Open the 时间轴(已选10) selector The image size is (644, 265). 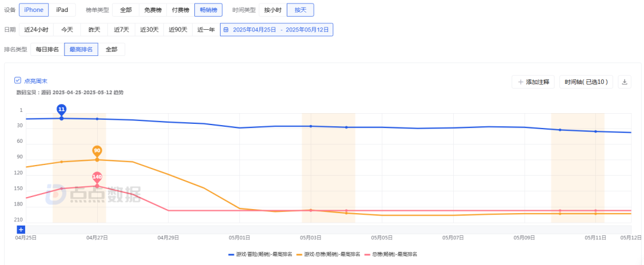pos(586,82)
